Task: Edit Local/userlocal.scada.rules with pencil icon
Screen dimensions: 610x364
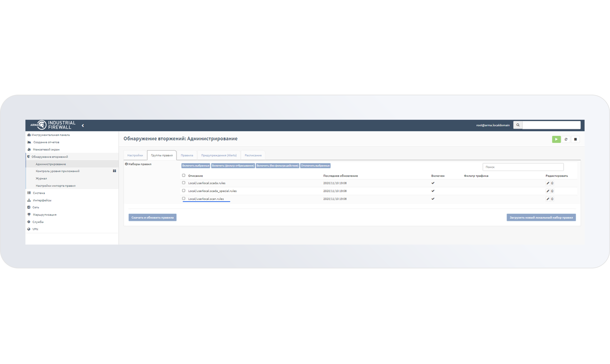Action: coord(548,183)
